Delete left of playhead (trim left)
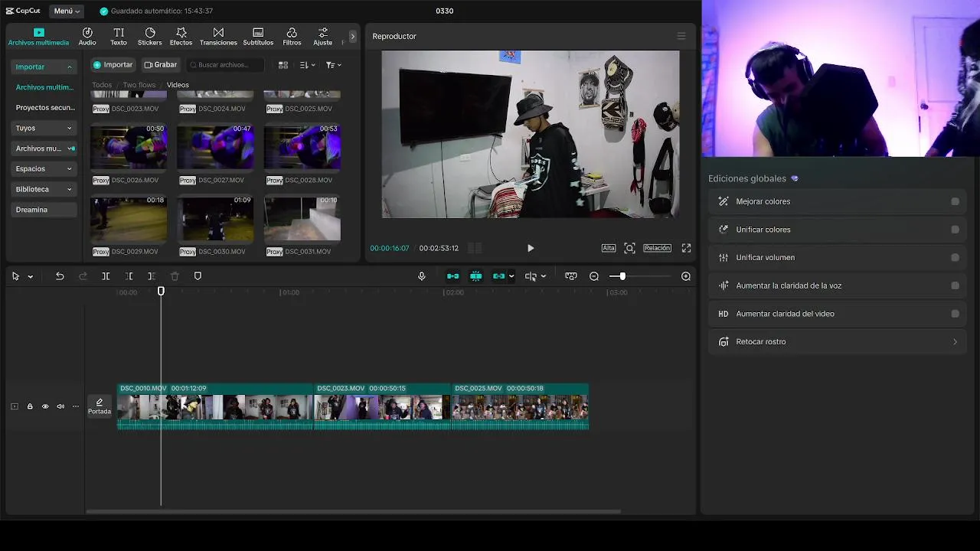Viewport: 980px width, 551px height. (x=129, y=276)
